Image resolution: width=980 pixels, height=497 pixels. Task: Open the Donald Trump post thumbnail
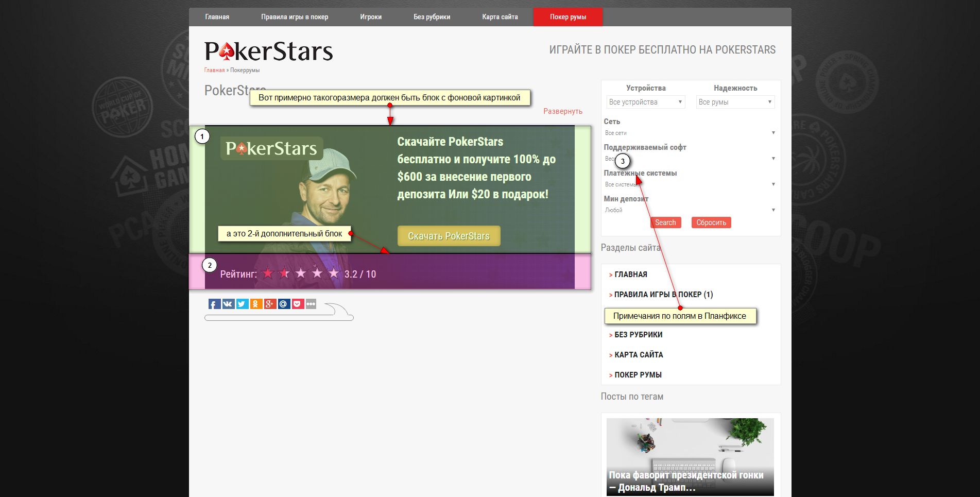click(690, 456)
